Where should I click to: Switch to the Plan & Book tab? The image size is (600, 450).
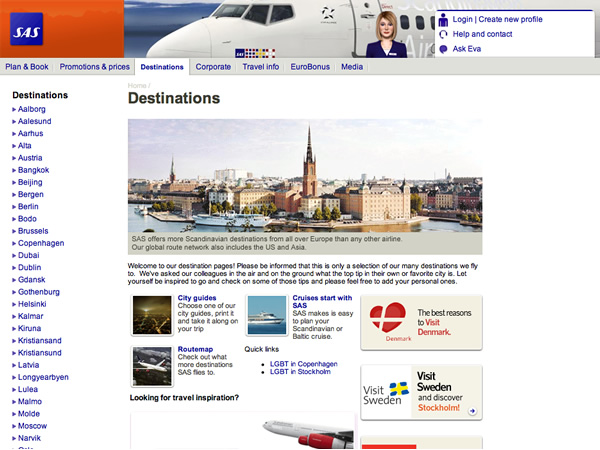click(x=27, y=67)
